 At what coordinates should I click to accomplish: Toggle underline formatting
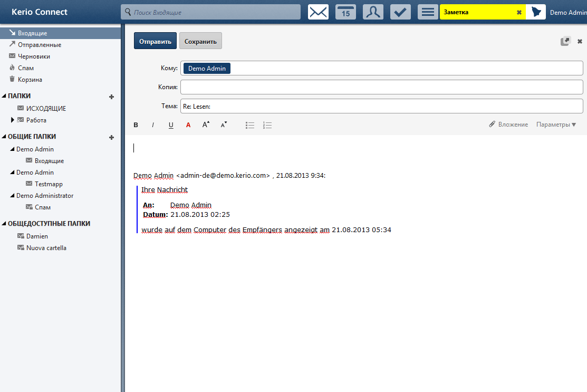171,125
